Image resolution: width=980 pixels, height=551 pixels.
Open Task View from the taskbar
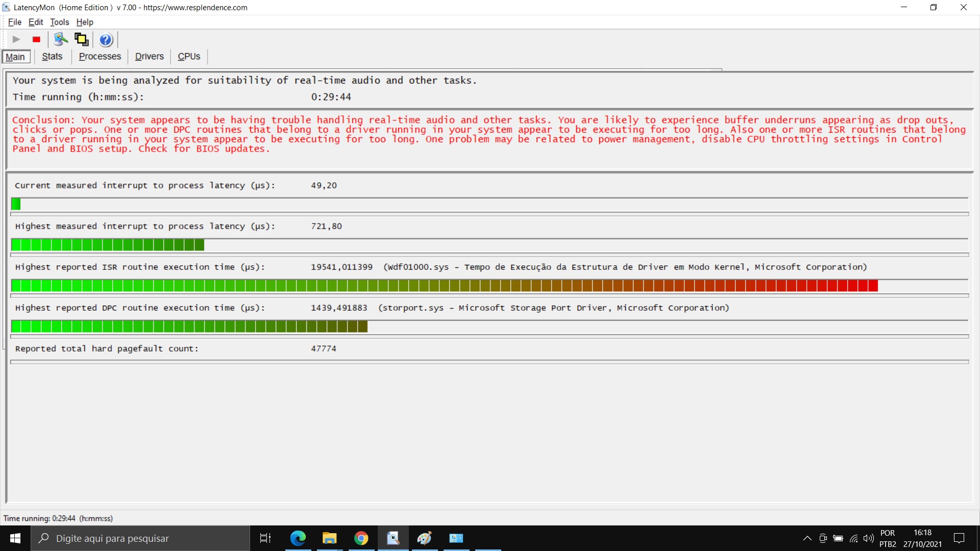click(265, 538)
